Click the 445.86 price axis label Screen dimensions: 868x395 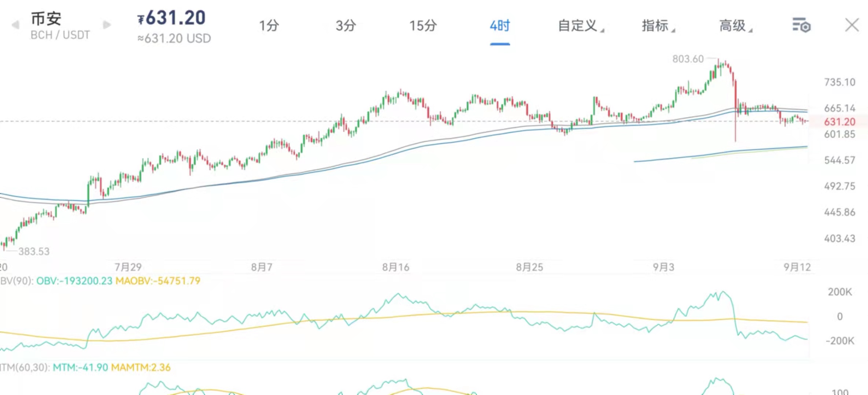839,212
